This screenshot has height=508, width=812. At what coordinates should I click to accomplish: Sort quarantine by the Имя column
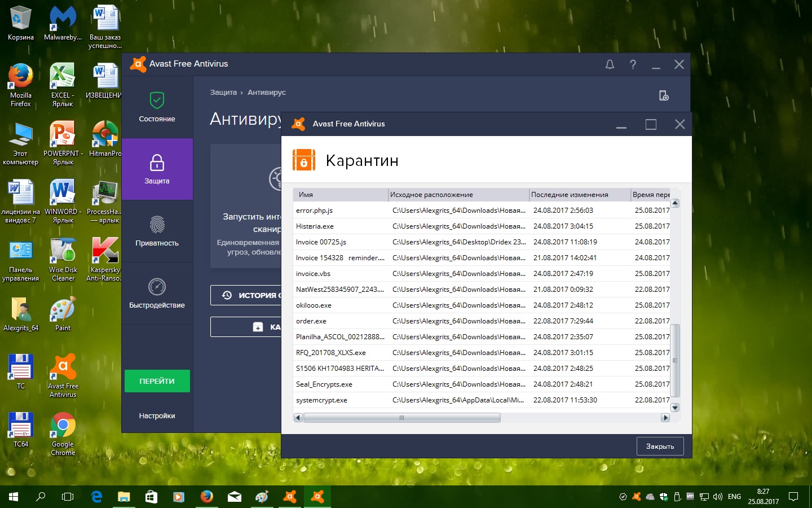(x=341, y=195)
